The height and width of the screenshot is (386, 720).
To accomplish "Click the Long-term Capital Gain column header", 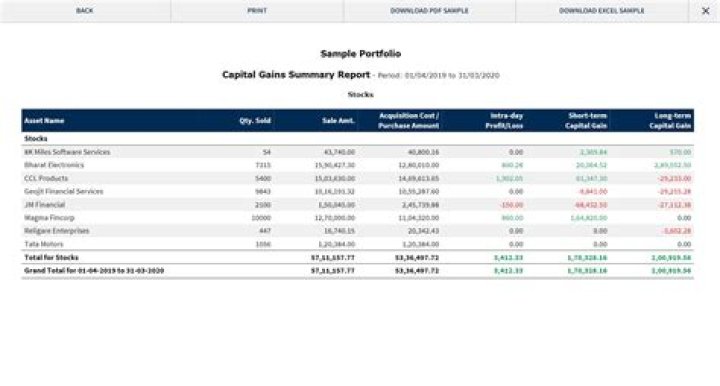I will coord(670,121).
